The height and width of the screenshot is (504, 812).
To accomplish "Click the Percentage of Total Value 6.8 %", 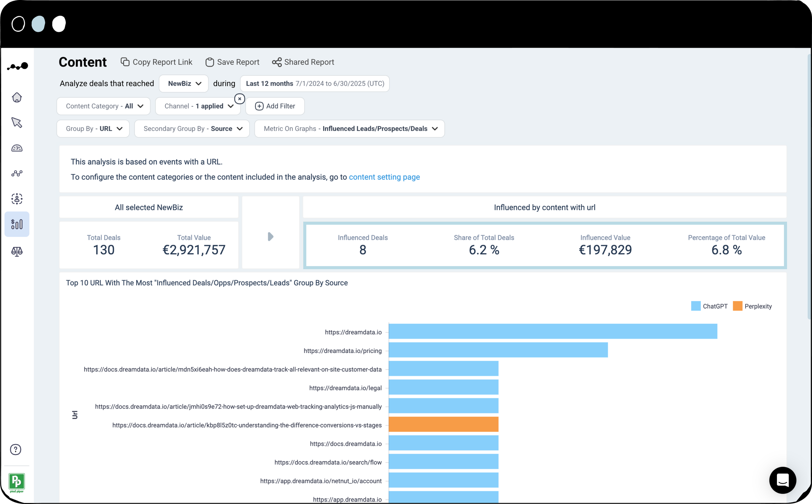I will click(x=727, y=250).
